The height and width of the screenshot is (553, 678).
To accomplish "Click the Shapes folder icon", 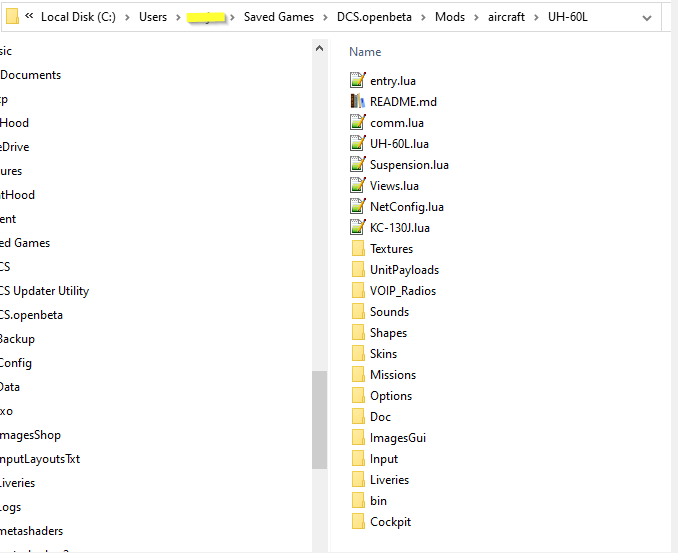I will tap(358, 332).
